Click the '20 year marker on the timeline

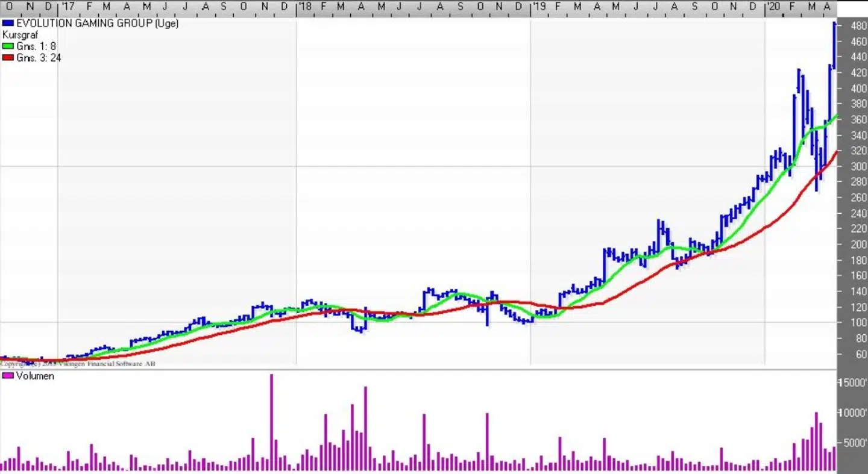pos(775,5)
